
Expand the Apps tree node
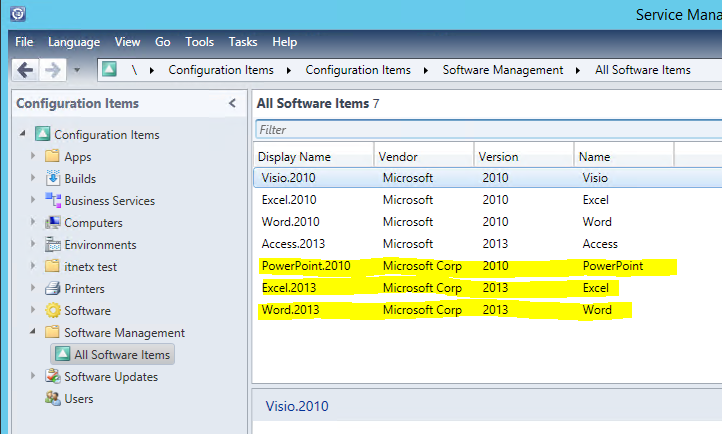[x=33, y=157]
